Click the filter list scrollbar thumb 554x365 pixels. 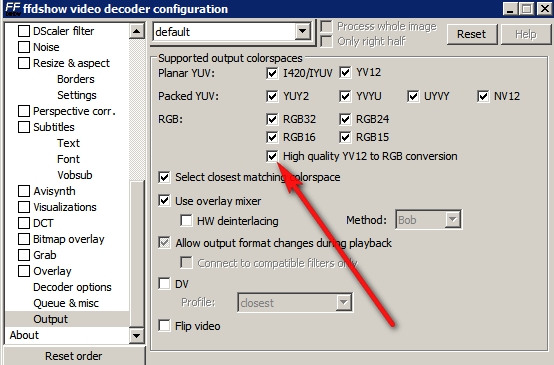(137, 254)
